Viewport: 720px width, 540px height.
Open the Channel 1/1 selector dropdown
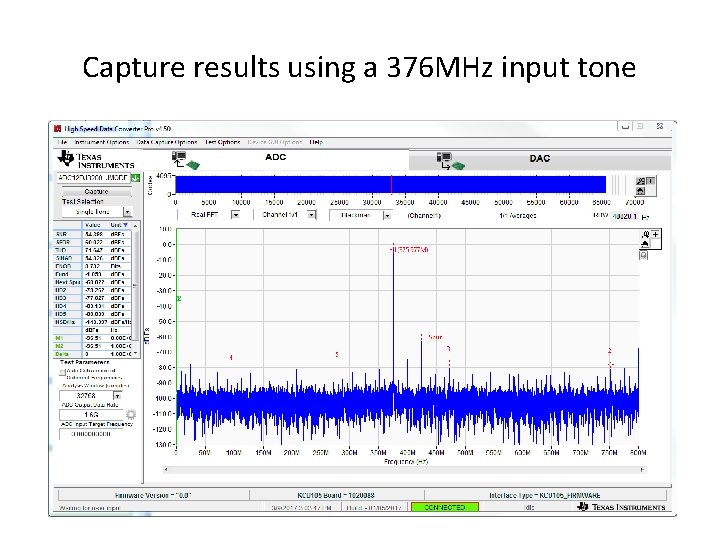pyautogui.click(x=312, y=214)
